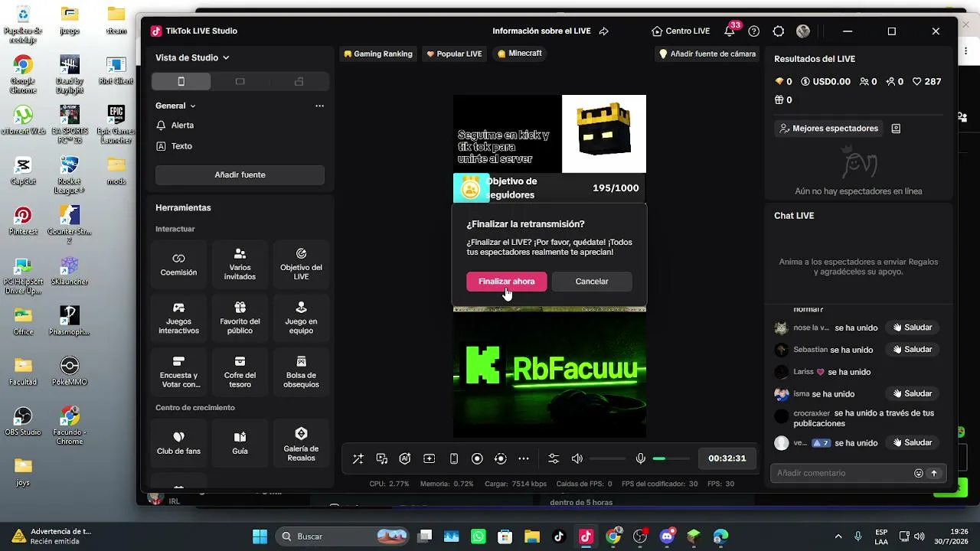Select the dual layout tab
The width and height of the screenshot is (980, 551).
[299, 82]
